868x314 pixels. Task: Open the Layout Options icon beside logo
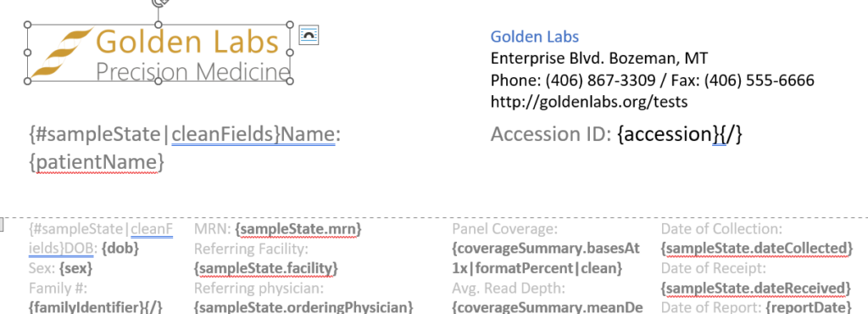click(x=309, y=35)
